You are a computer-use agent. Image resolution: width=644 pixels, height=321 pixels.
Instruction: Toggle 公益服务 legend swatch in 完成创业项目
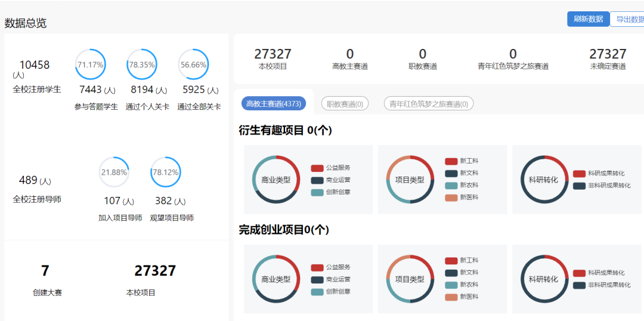pos(317,267)
